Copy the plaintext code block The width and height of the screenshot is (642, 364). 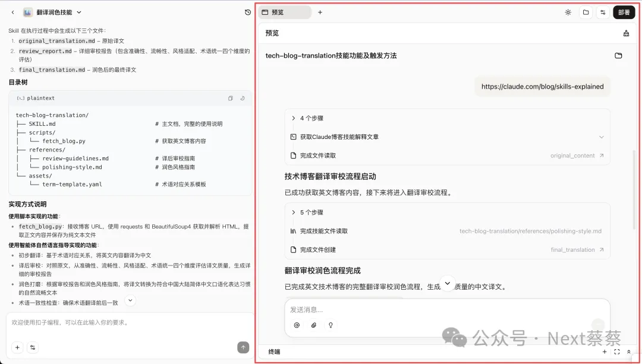click(231, 99)
